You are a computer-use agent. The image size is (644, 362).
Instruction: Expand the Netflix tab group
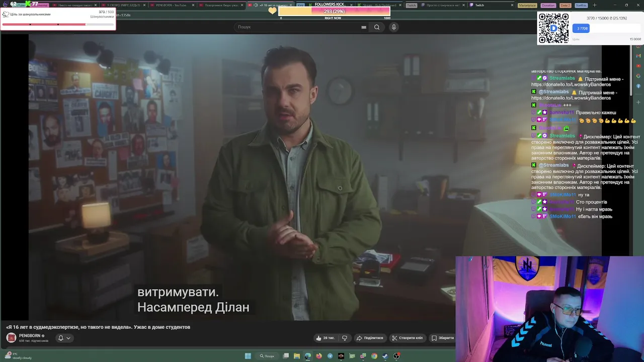click(581, 5)
